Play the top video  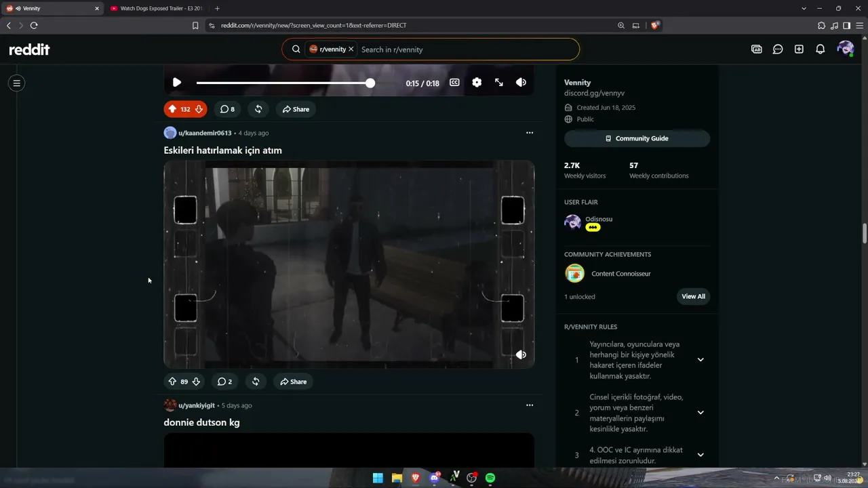coord(177,83)
